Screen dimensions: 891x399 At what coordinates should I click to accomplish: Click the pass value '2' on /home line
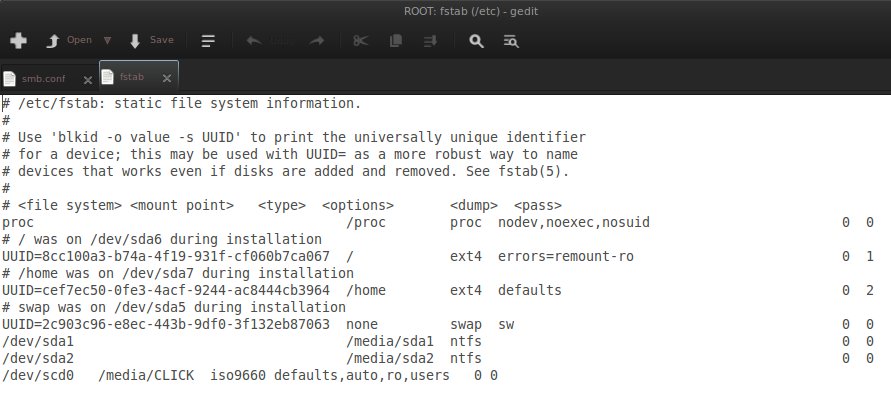tap(870, 290)
